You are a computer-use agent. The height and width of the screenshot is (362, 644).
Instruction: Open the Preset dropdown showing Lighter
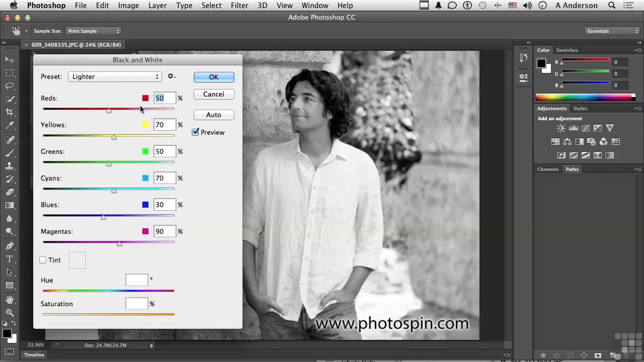coord(115,76)
